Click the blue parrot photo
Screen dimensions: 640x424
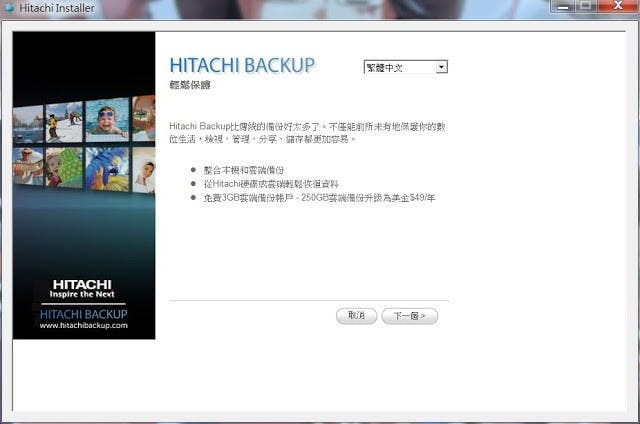point(107,169)
